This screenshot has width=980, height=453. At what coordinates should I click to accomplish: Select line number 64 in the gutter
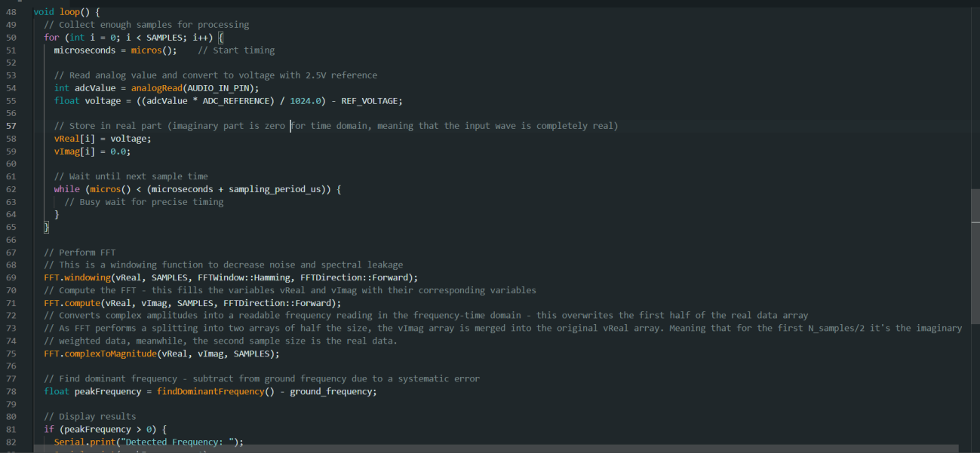click(11, 214)
